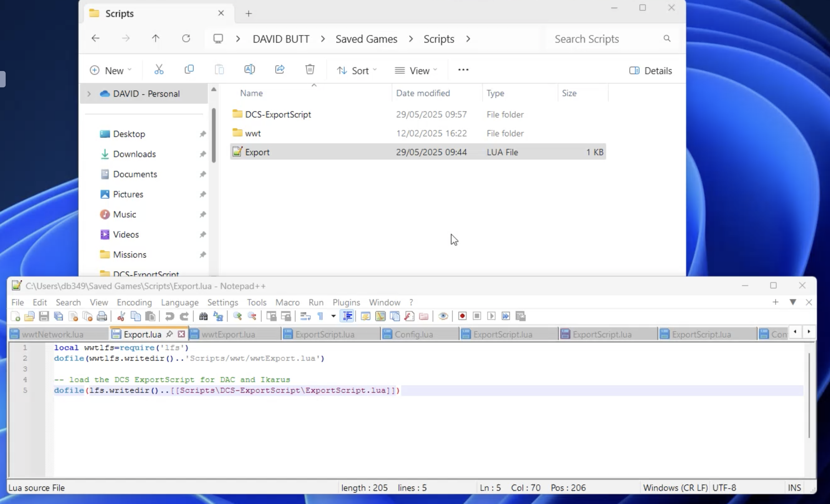Screen dimensions: 830x504
Task: Switch to the Config.lua tab
Action: click(x=420, y=334)
